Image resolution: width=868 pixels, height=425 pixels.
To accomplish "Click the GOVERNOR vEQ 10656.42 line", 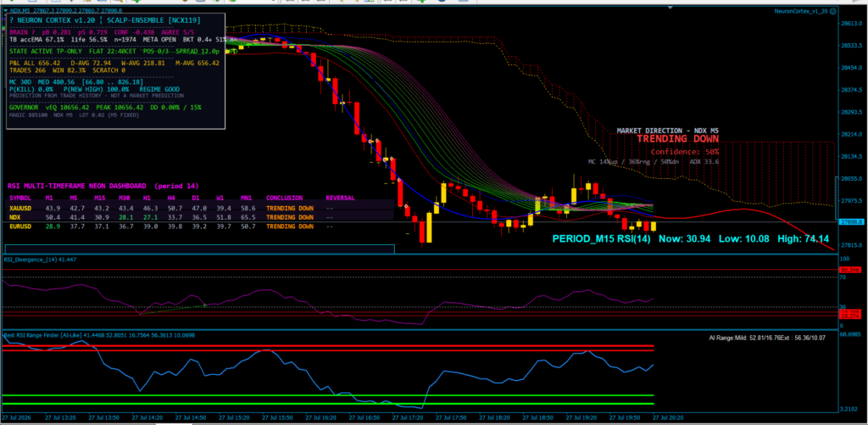I will (105, 107).
